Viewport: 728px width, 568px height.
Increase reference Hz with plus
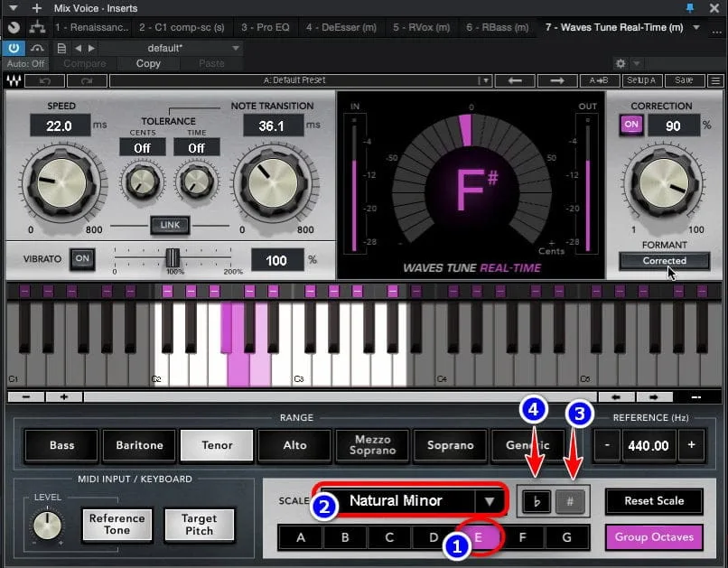[x=691, y=445]
